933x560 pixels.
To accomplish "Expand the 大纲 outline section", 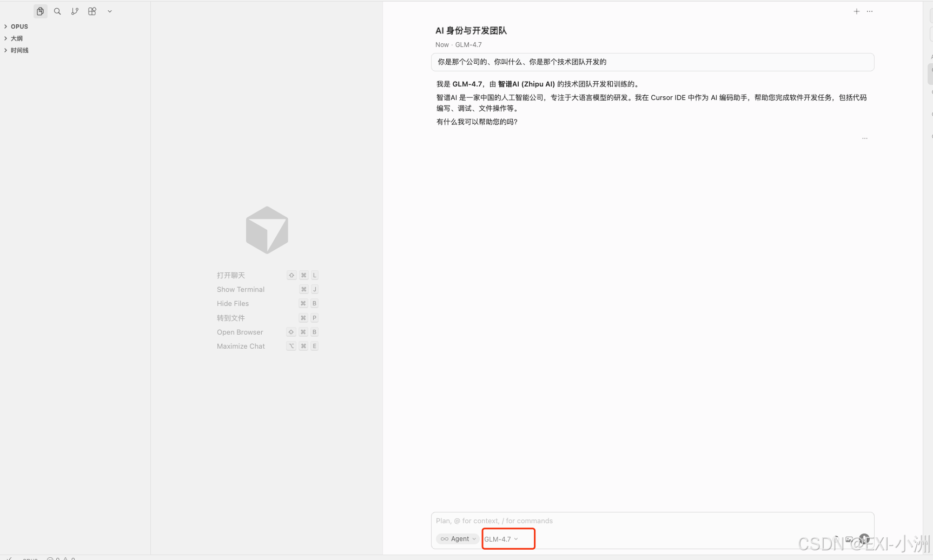I will point(17,38).
